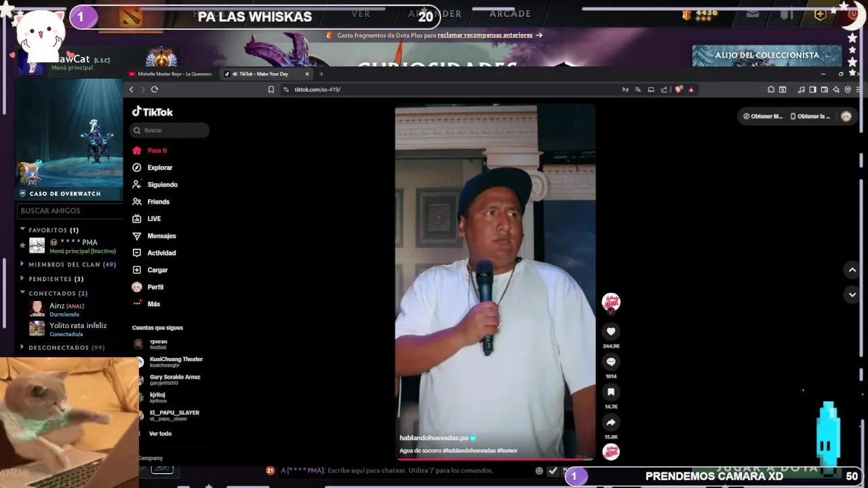Open emoticon picker in Dota chat

pyautogui.click(x=539, y=470)
